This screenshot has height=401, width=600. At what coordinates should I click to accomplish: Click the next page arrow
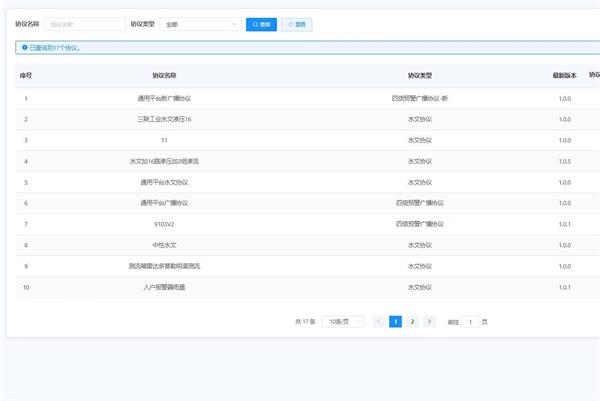coord(429,322)
